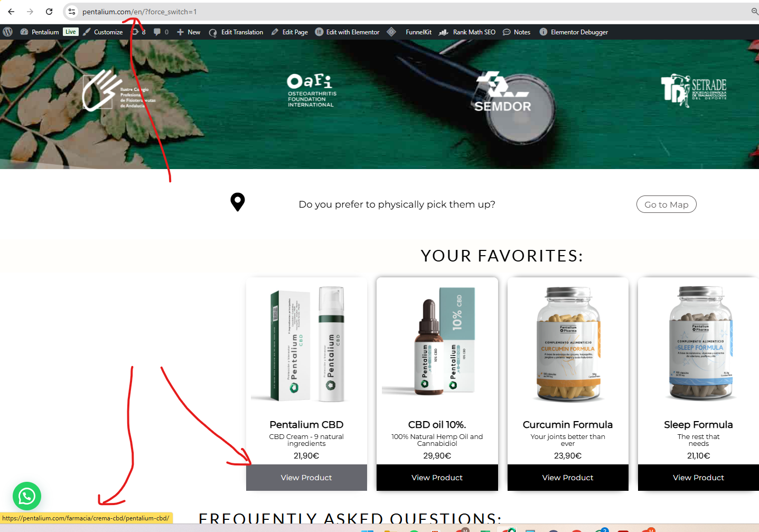Screen dimensions: 759x532
Task: Open the WordPress logo menu
Action: [8, 32]
